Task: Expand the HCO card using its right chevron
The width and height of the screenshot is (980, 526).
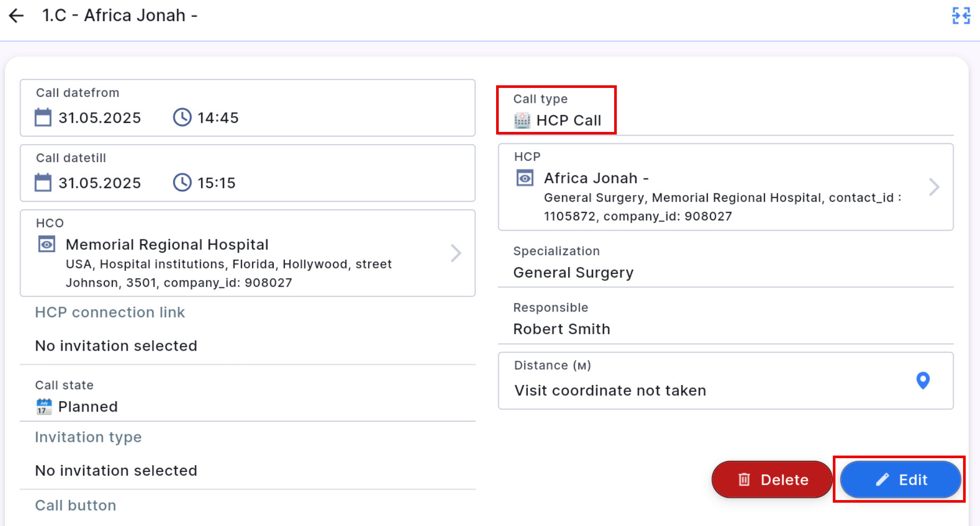Action: click(456, 253)
